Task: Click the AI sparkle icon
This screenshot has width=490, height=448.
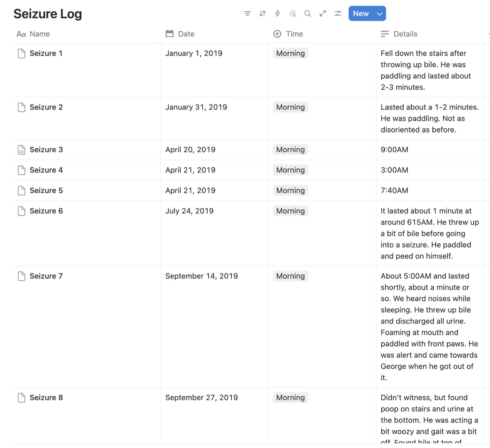Action: [293, 13]
